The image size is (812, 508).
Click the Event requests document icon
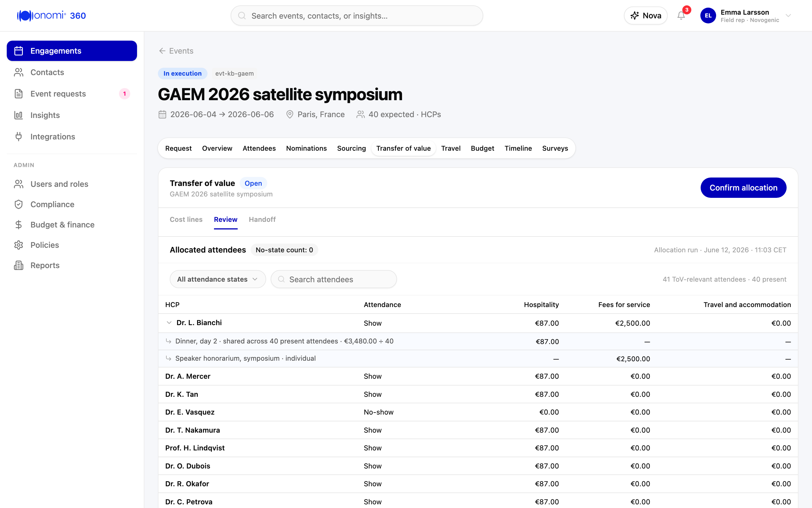click(x=19, y=94)
